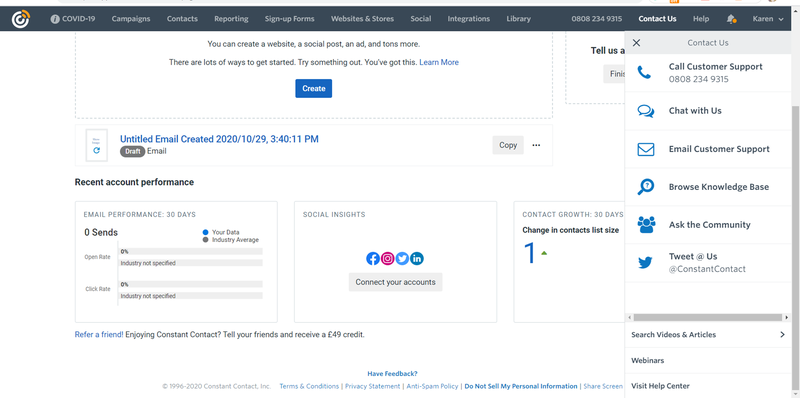The image size is (800, 398).
Task: Select Chat with Us option
Action: (x=708, y=111)
